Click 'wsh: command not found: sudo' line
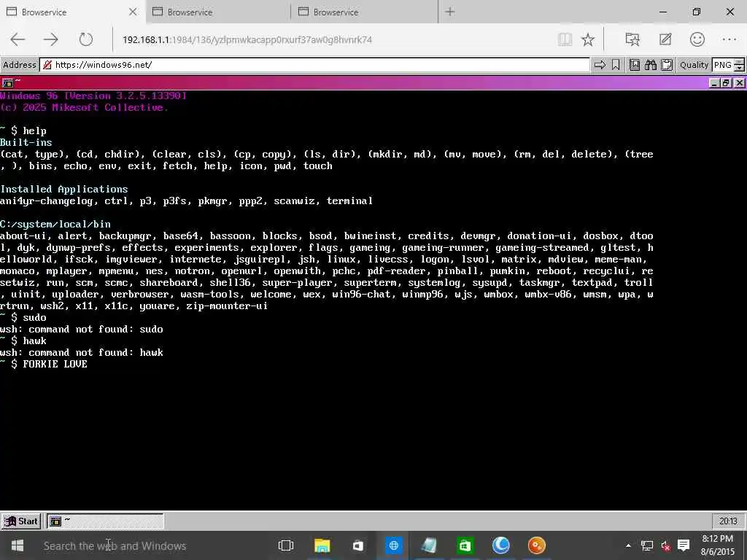 pyautogui.click(x=82, y=329)
